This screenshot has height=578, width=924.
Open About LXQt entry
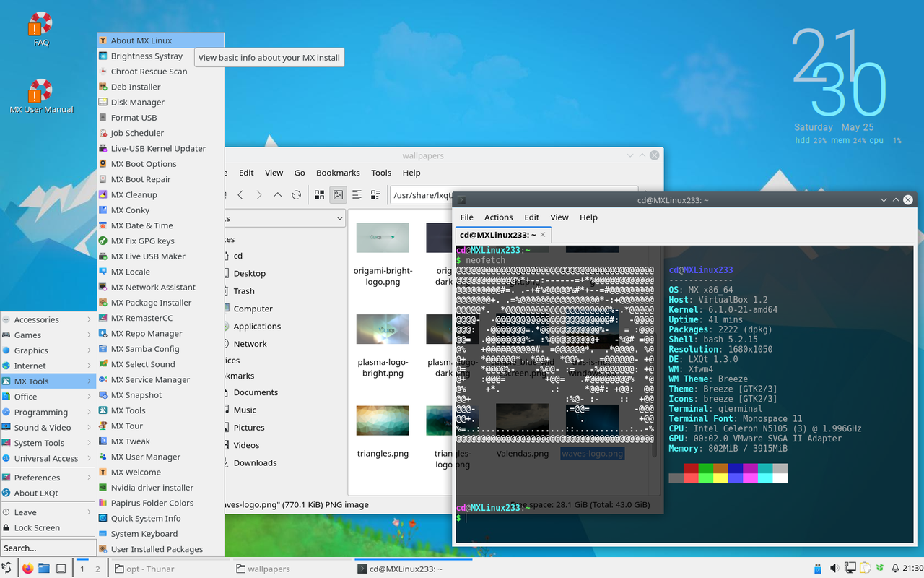tap(48, 493)
